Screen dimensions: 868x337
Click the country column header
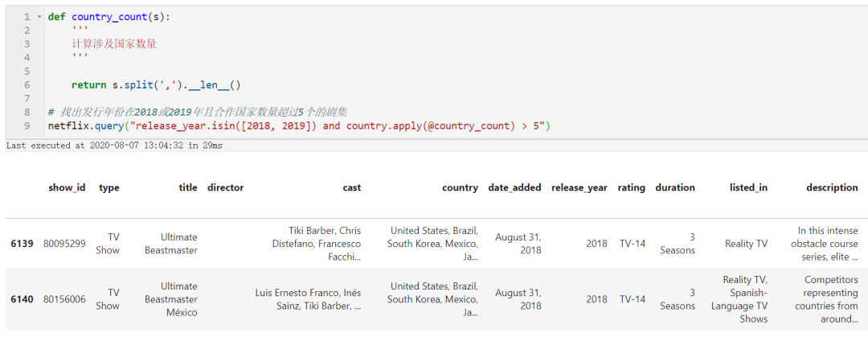point(460,187)
